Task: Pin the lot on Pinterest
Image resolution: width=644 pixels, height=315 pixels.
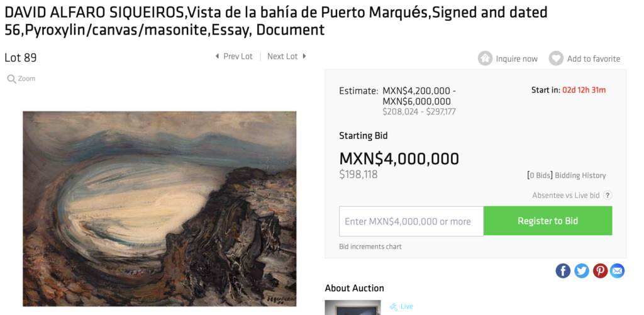Action: [600, 270]
